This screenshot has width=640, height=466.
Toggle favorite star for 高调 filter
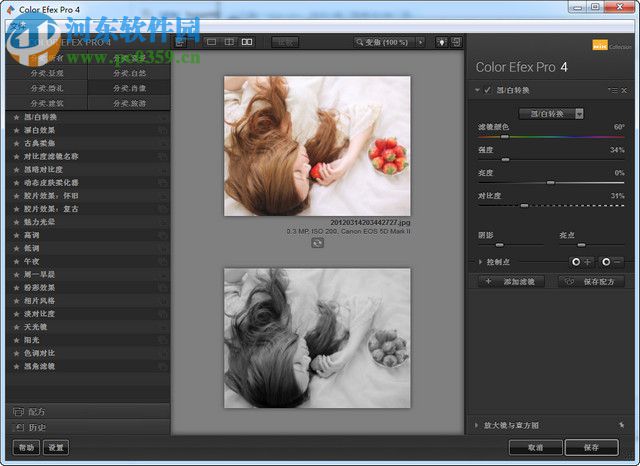tap(17, 234)
